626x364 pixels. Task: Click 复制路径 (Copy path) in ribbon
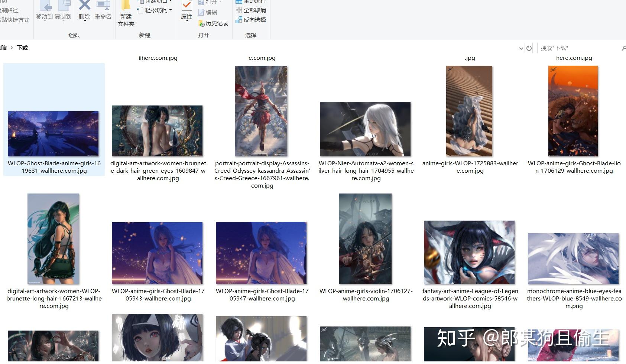pyautogui.click(x=9, y=10)
